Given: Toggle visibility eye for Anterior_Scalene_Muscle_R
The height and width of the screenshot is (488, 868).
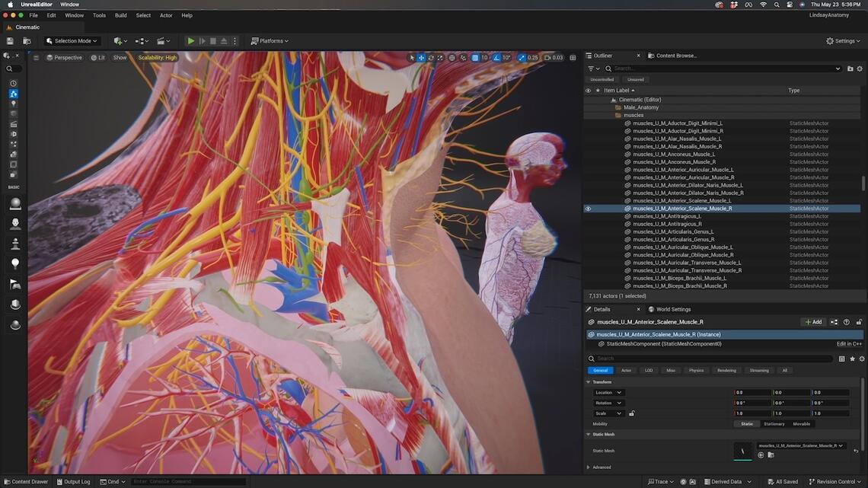Looking at the screenshot, I should tap(588, 209).
